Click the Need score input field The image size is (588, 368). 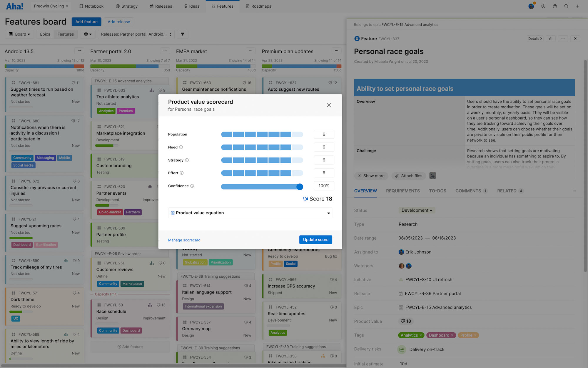324,147
